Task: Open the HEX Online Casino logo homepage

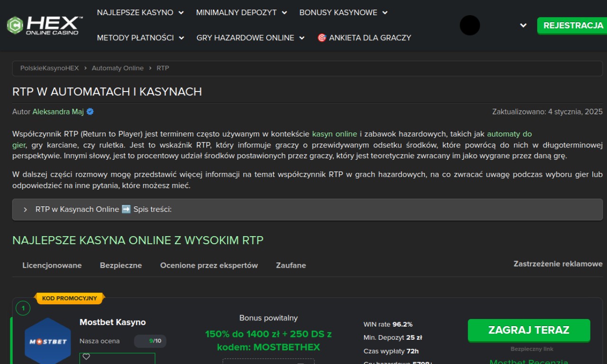Action: tap(45, 26)
